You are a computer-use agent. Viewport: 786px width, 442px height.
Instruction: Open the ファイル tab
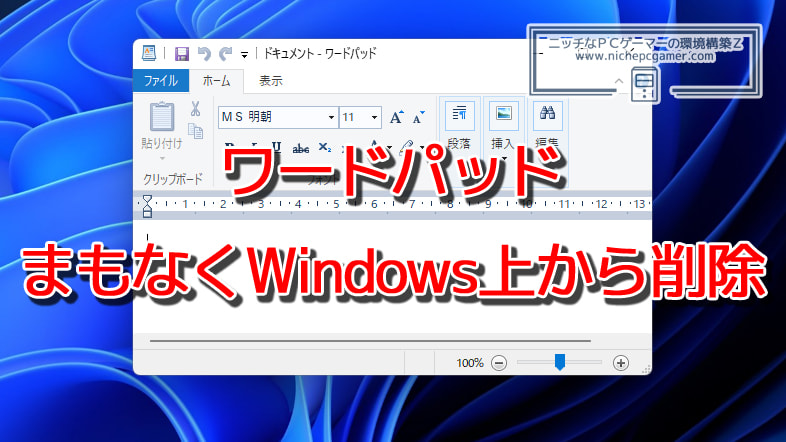pos(161,81)
